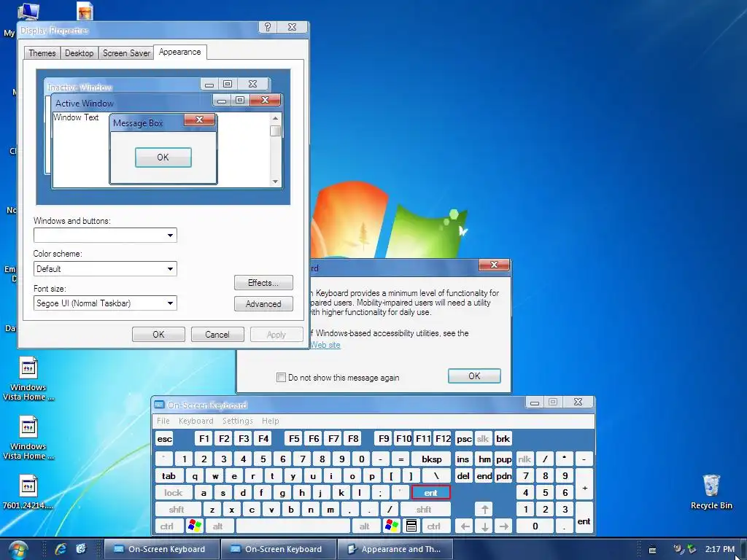Switch to Appearance and Themes taskbar button
Image resolution: width=747 pixels, height=560 pixels.
(395, 549)
